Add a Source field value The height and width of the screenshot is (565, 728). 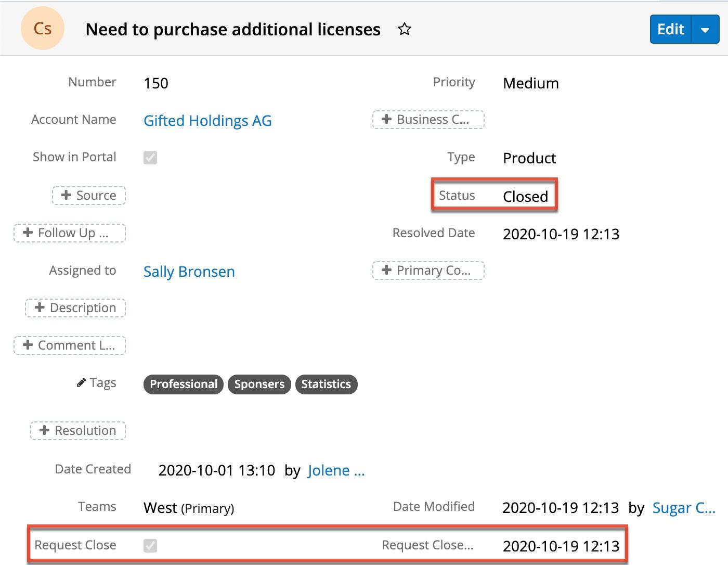pos(89,196)
